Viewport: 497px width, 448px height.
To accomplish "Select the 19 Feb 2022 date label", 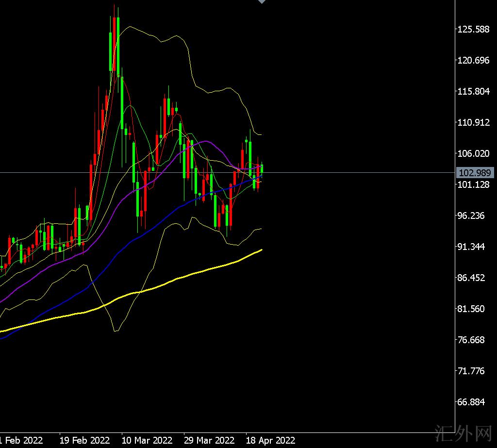I will (84, 441).
